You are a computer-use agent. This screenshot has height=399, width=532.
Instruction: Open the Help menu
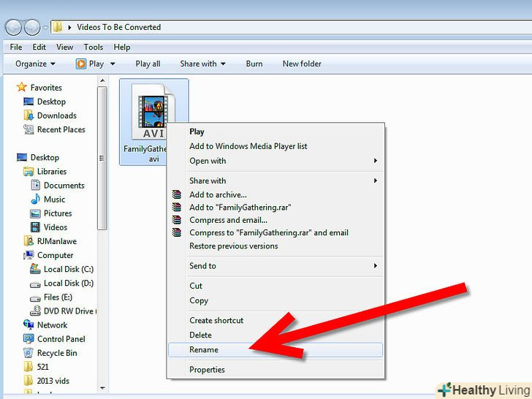122,47
